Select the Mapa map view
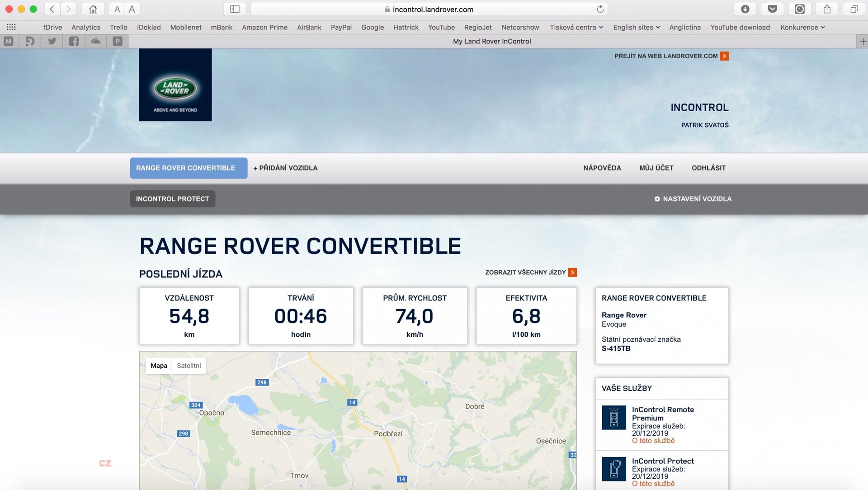The image size is (868, 490). pos(159,365)
